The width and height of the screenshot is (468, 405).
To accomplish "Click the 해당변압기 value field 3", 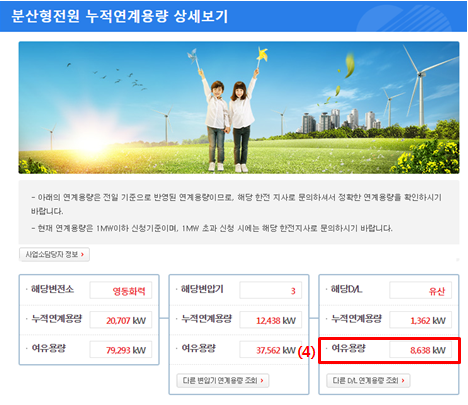I will (x=270, y=291).
